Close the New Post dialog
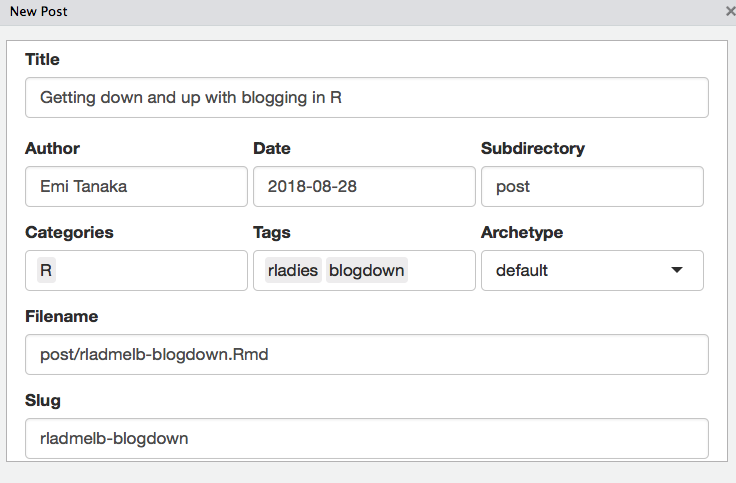Screen dimensions: 736x483 730,11
